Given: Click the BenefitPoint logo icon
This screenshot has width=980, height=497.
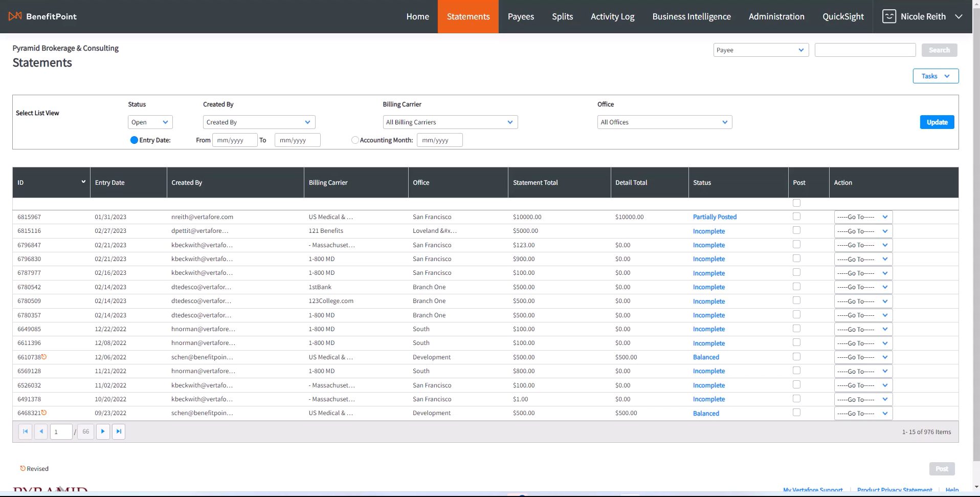Looking at the screenshot, I should click(x=15, y=16).
